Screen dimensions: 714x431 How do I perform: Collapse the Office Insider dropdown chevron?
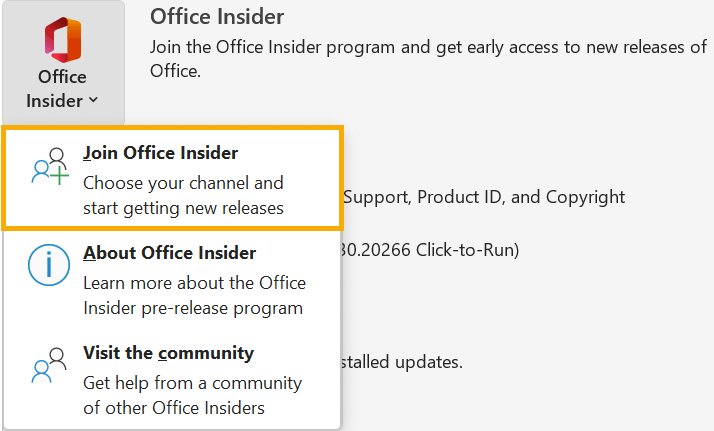tap(93, 100)
